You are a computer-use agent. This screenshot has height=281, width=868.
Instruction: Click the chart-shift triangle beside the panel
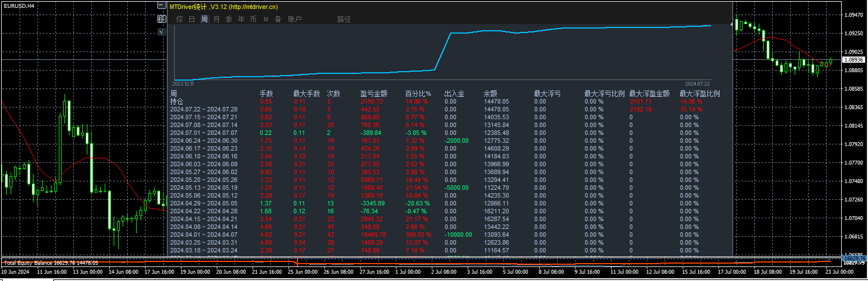click(732, 24)
